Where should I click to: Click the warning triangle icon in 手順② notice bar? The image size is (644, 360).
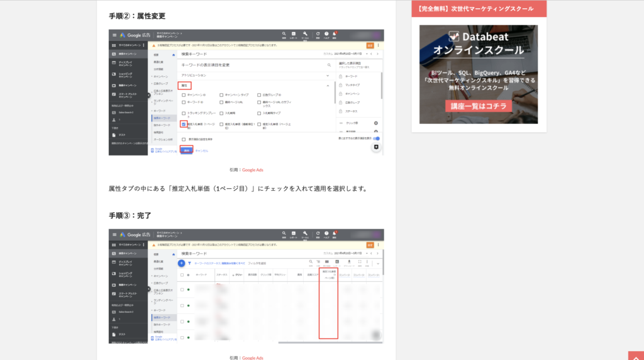(154, 45)
